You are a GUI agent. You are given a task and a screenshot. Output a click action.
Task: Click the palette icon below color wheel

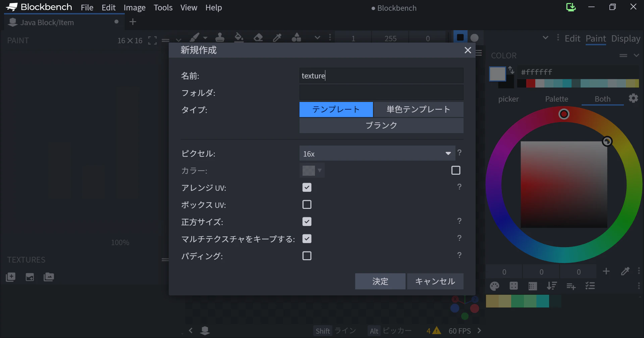coord(495,286)
